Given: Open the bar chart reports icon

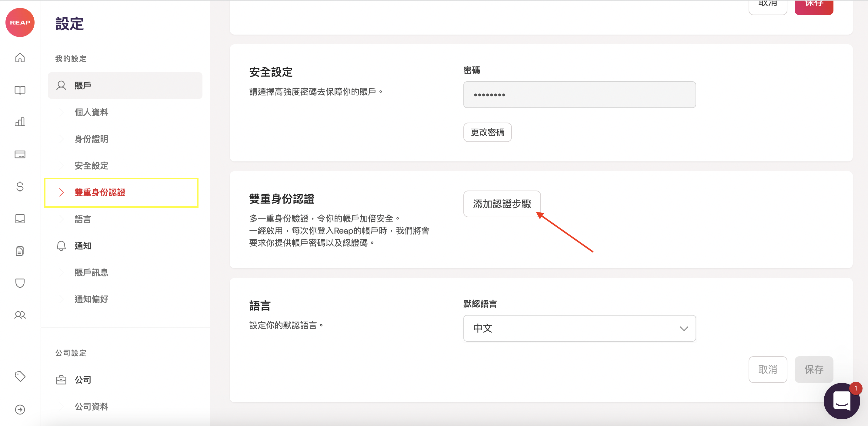Looking at the screenshot, I should click(x=20, y=122).
